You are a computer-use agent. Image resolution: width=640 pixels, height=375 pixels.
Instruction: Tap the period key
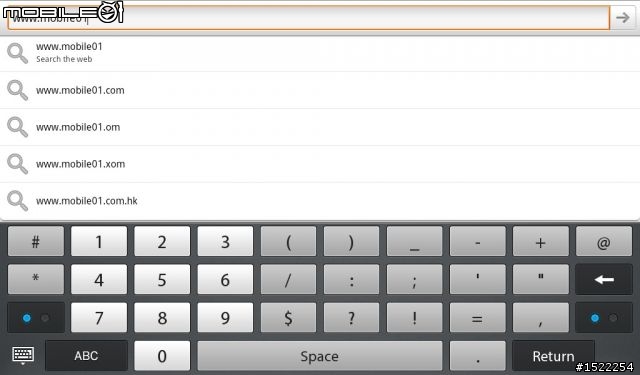pyautogui.click(x=478, y=356)
